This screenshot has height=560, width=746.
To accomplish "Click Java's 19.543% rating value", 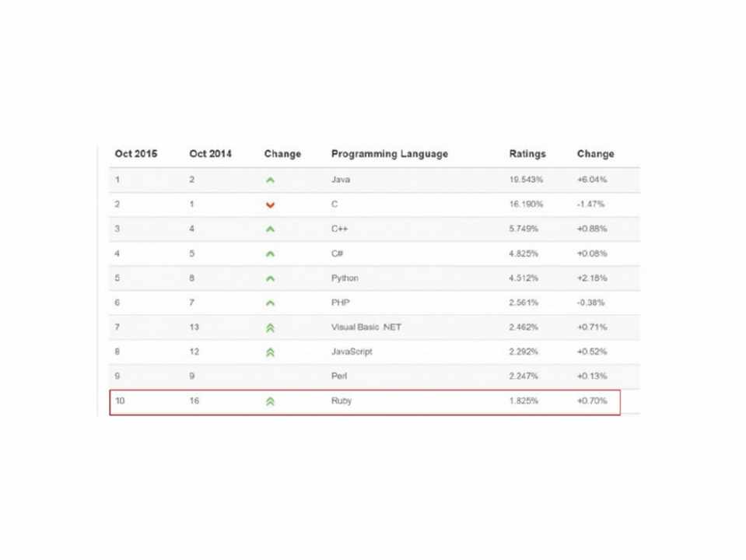I will click(526, 180).
